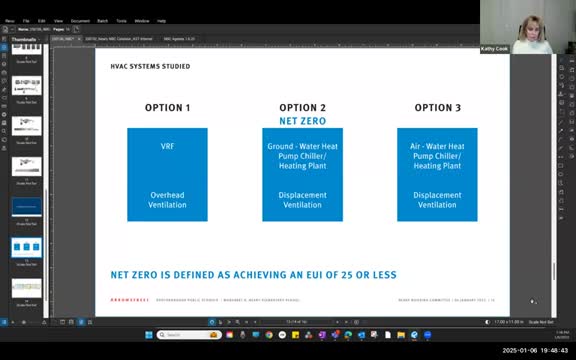Screen dimensions: 576x360
Task: Toggle dimmer icon in bottom status bar
Action: pyautogui.click(x=487, y=322)
